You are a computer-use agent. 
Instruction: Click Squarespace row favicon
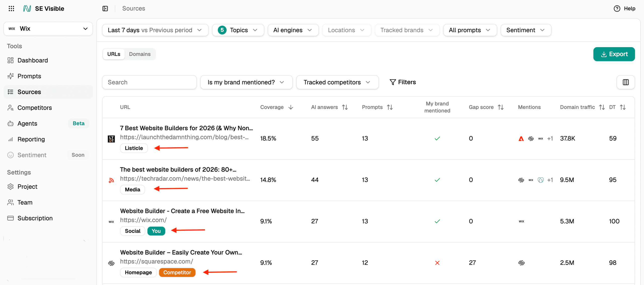tap(111, 263)
